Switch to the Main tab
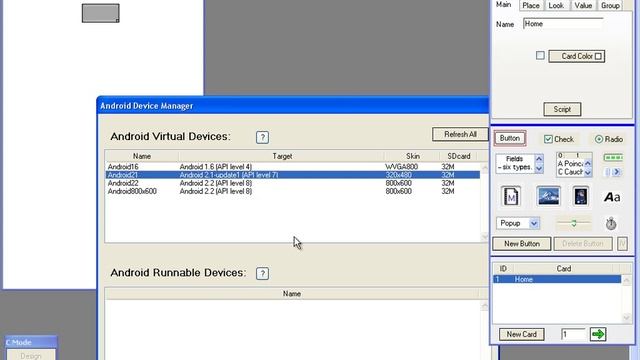Viewport: 640px width, 360px height. pos(503,4)
